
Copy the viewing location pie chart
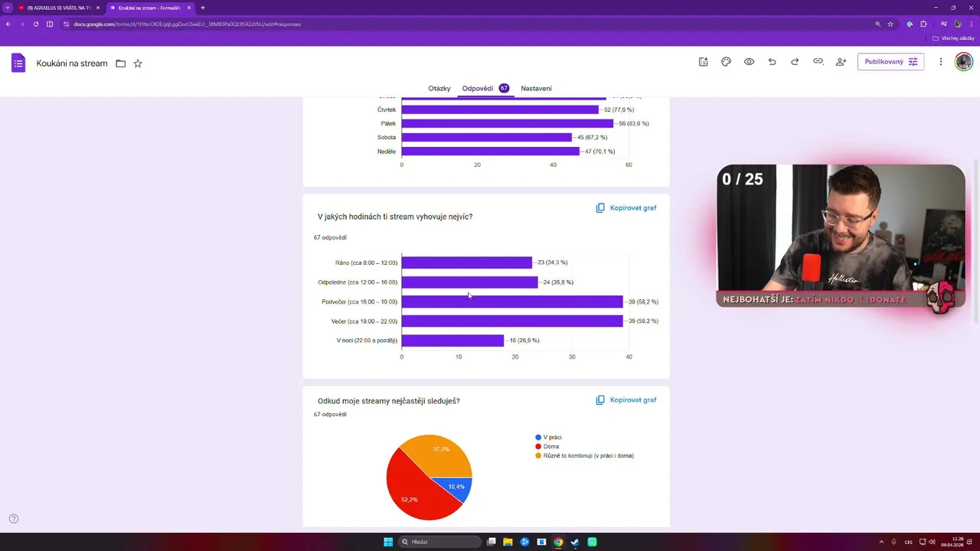pos(626,400)
